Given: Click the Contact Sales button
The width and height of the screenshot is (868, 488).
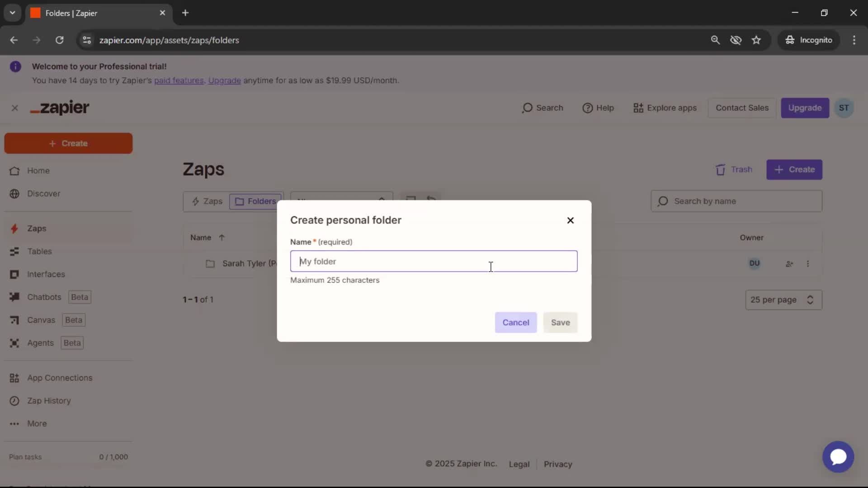Looking at the screenshot, I should [742, 108].
